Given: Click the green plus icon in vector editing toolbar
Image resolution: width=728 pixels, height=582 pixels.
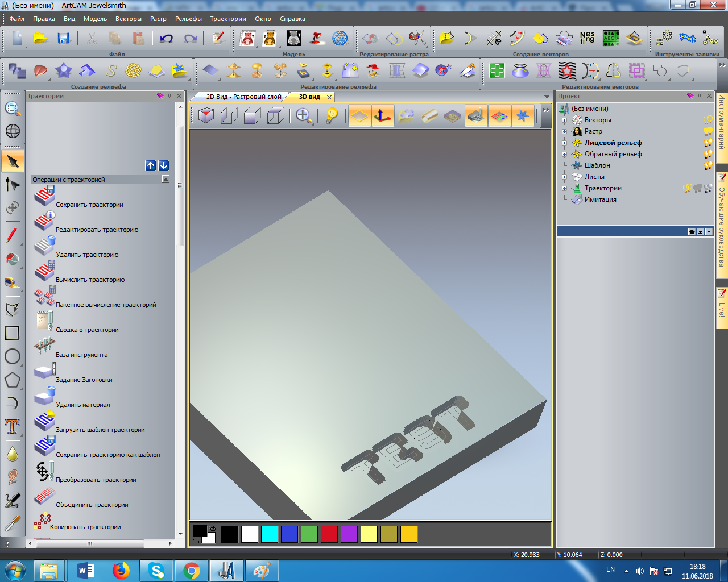Looking at the screenshot, I should click(497, 71).
